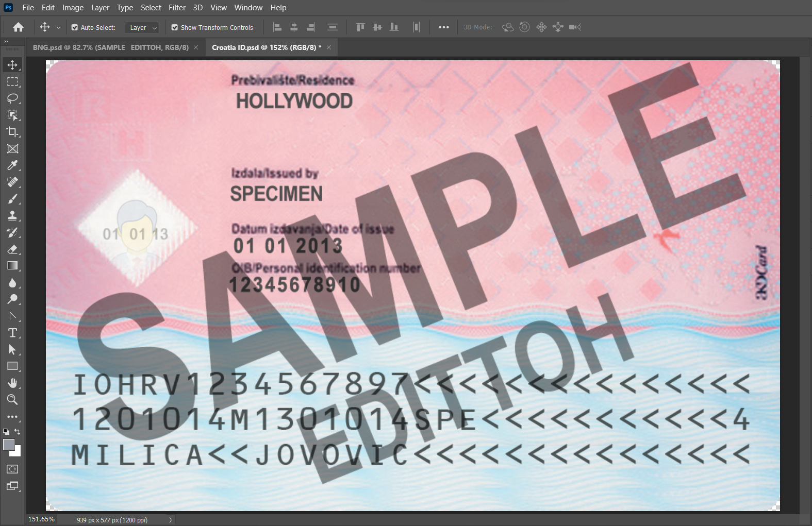This screenshot has height=526, width=812.
Task: Select the Frame tool
Action: click(12, 149)
